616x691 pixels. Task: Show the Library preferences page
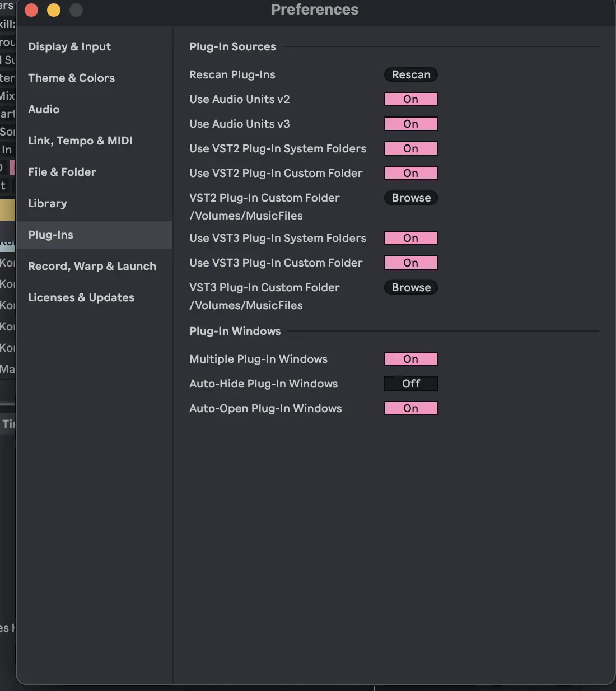[x=48, y=203]
